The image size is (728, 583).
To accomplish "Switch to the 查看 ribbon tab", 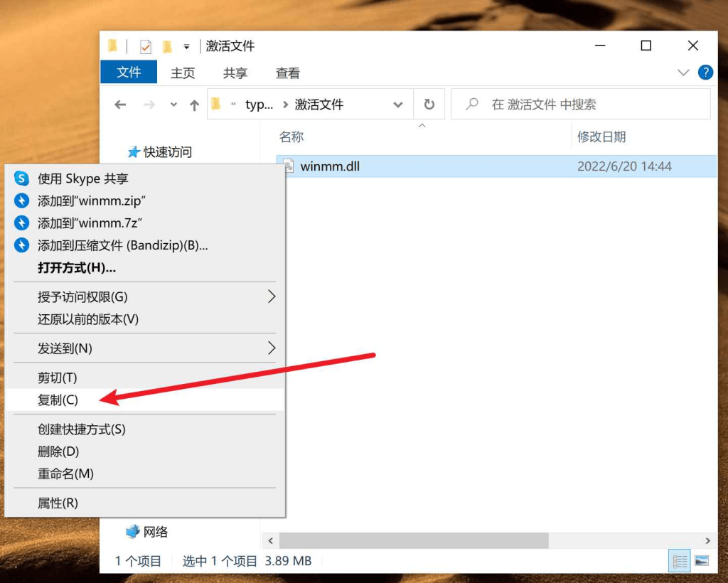I will (x=287, y=73).
